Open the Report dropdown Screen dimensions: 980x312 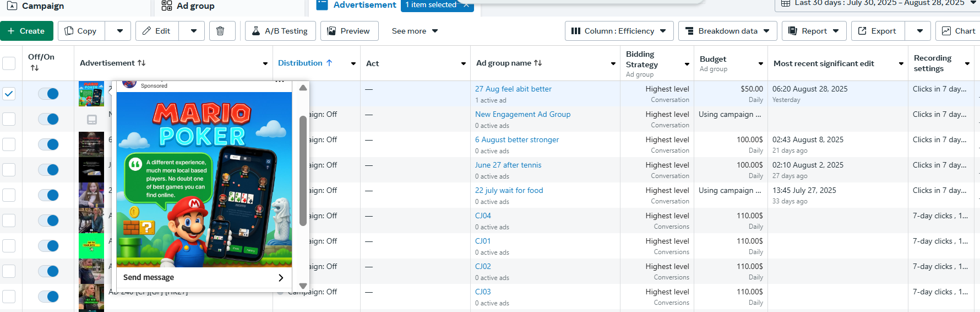click(814, 31)
